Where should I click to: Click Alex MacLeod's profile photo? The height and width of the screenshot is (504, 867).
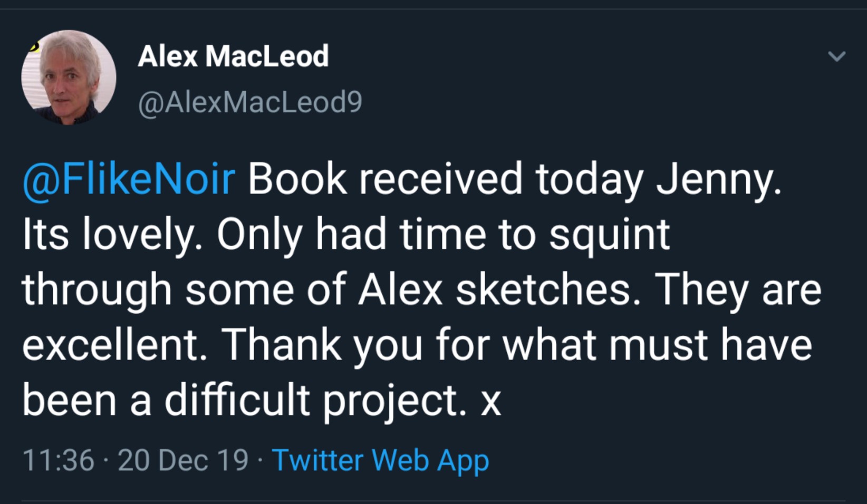[69, 77]
